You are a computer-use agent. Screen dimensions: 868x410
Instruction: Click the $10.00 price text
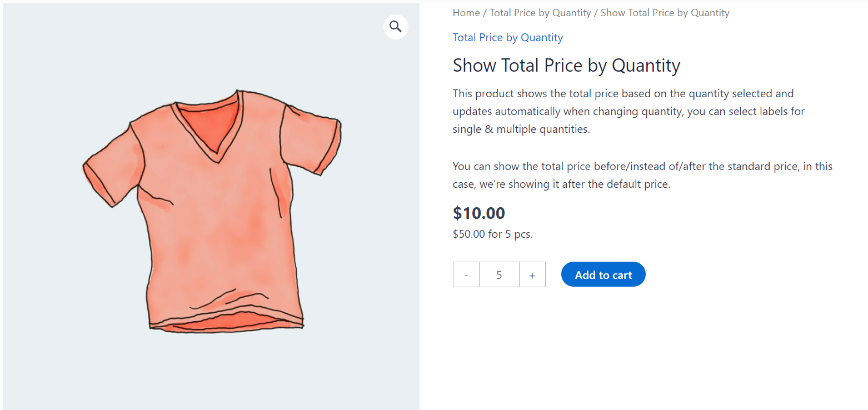[x=478, y=213]
